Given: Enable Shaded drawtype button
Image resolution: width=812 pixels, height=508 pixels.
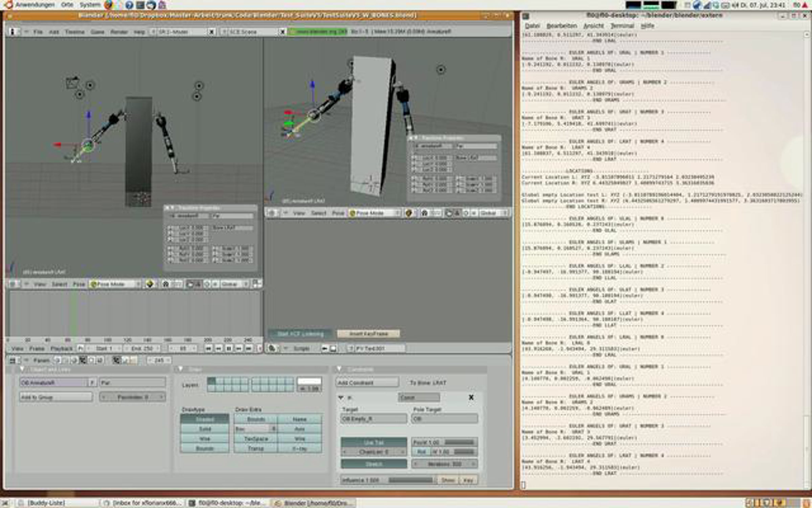Looking at the screenshot, I should [205, 419].
